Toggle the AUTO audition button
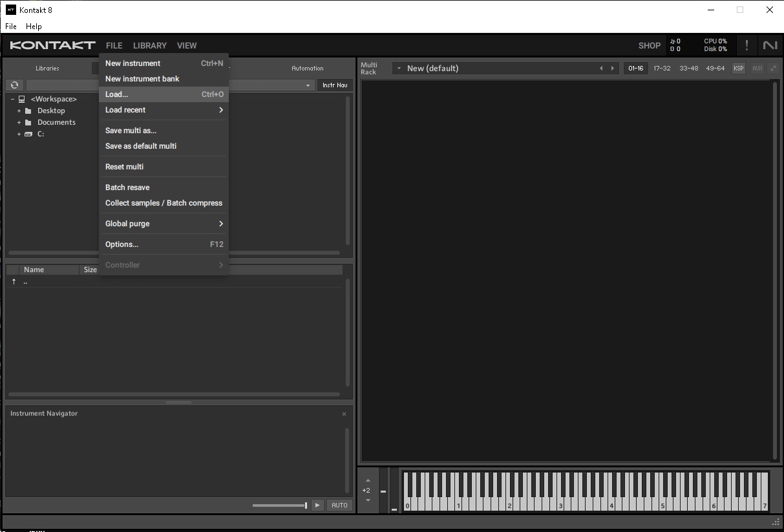The image size is (784, 532). click(x=339, y=505)
